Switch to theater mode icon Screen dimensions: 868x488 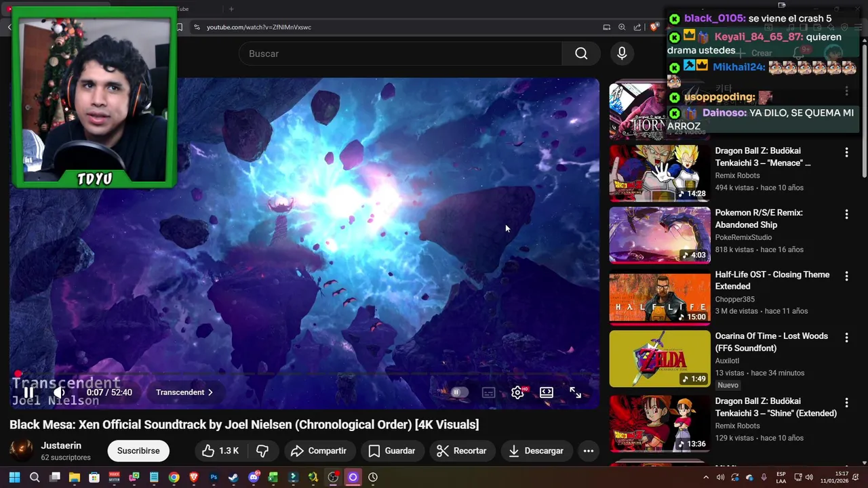[547, 392]
